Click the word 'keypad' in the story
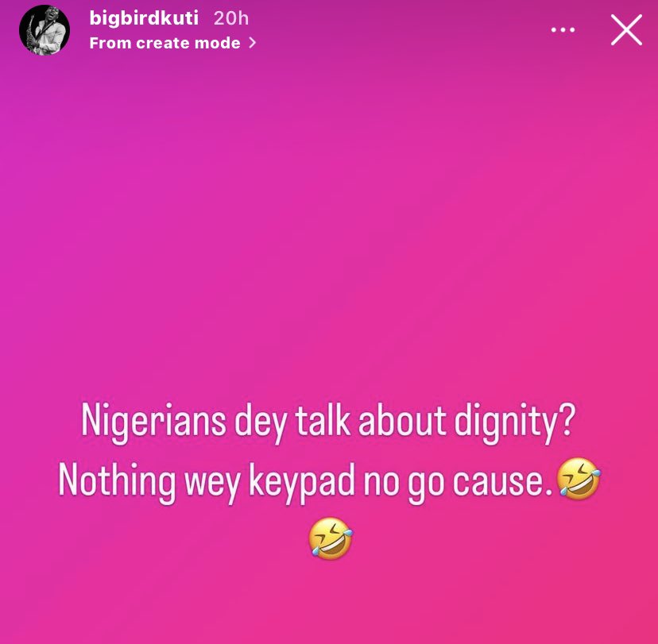The width and height of the screenshot is (658, 644). (302, 483)
